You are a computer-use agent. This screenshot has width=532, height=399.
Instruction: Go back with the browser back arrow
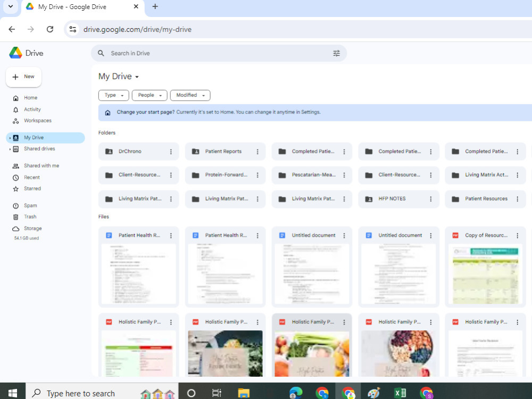[x=12, y=29]
